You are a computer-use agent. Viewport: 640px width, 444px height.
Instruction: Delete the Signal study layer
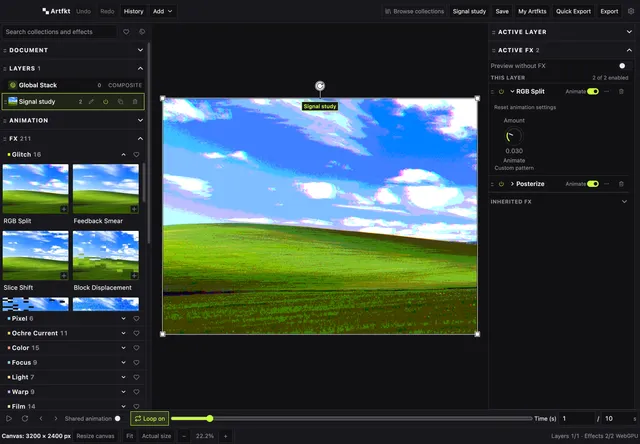pos(135,102)
